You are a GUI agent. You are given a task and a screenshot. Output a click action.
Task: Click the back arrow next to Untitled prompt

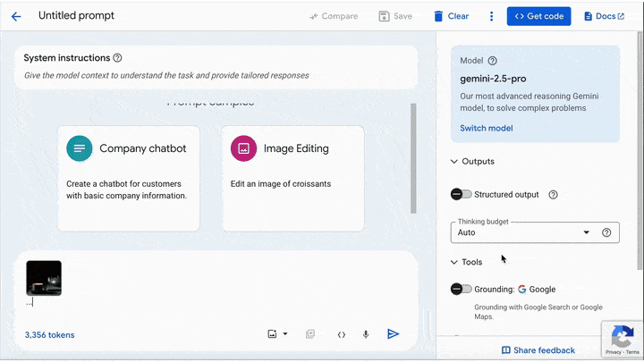[x=16, y=16]
